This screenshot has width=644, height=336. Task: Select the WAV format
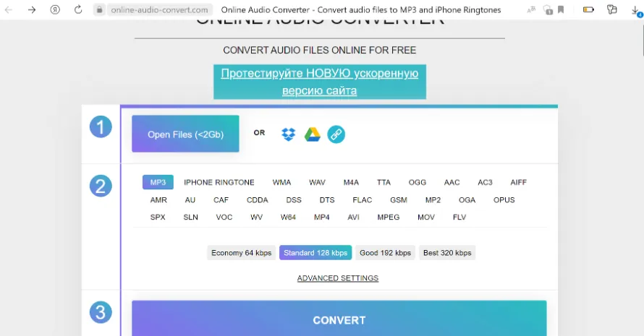(x=317, y=182)
